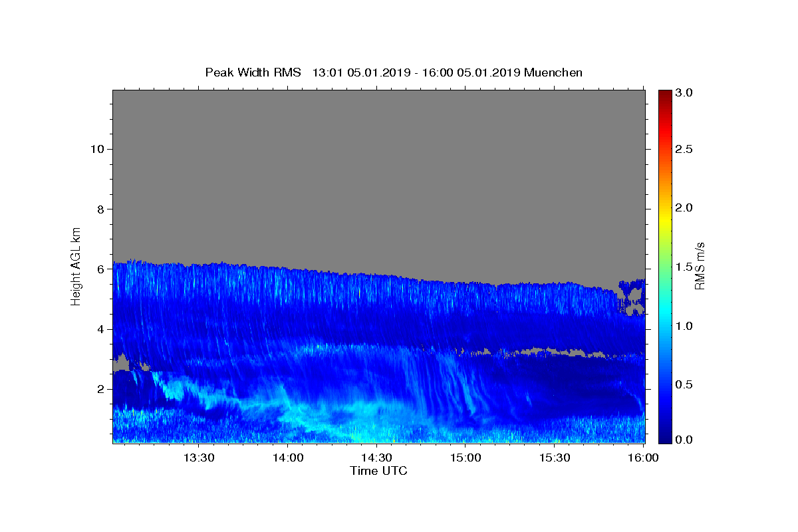Click the 'Muenchen' station name in title
Viewport: 798px width, 532px height.
[553, 72]
